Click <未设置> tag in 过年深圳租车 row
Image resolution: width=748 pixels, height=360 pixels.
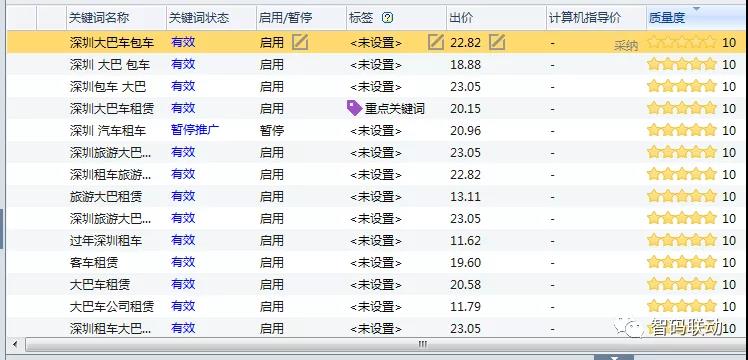(x=376, y=240)
